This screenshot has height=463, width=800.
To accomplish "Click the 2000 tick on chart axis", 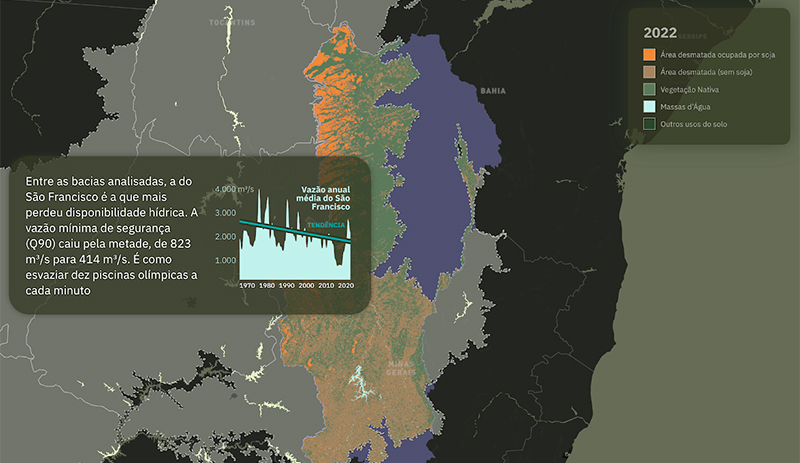I will point(306,285).
